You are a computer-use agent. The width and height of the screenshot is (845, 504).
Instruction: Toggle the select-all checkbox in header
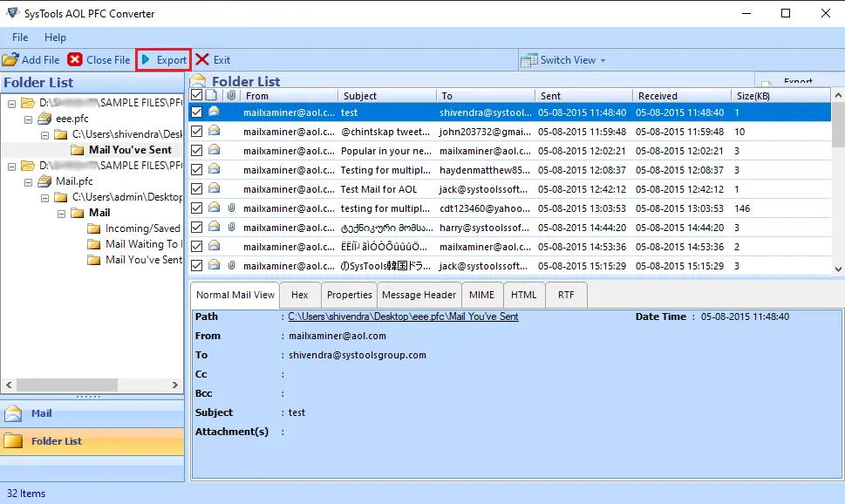197,95
